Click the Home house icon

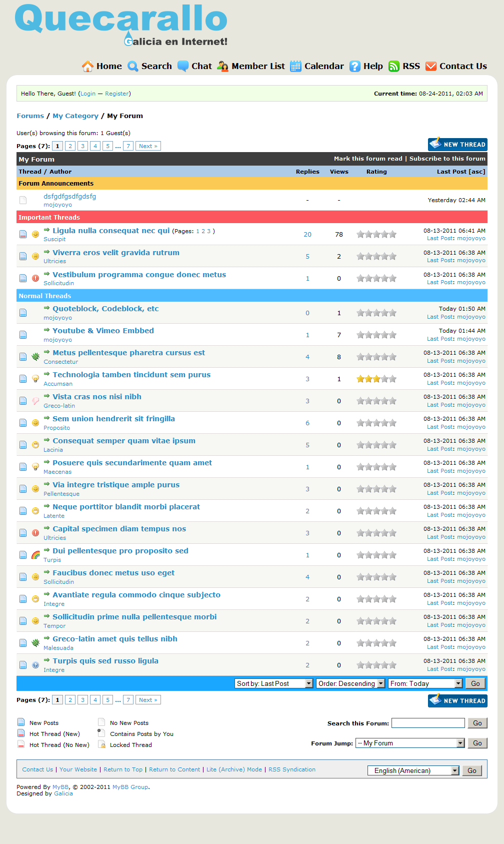[87, 66]
